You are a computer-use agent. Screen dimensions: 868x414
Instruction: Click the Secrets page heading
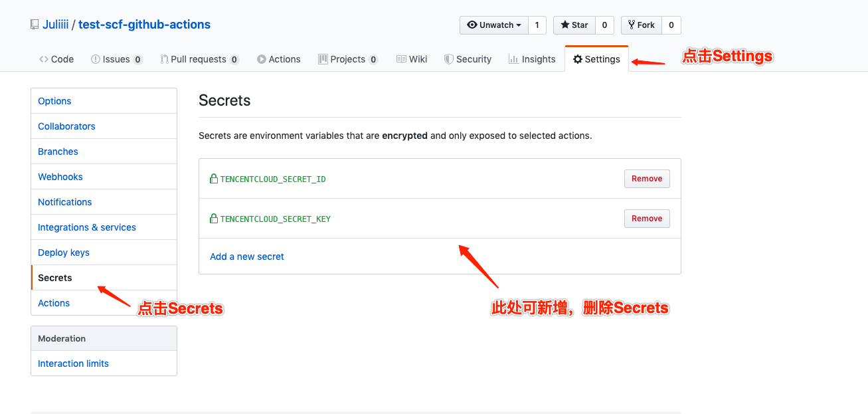(x=224, y=100)
